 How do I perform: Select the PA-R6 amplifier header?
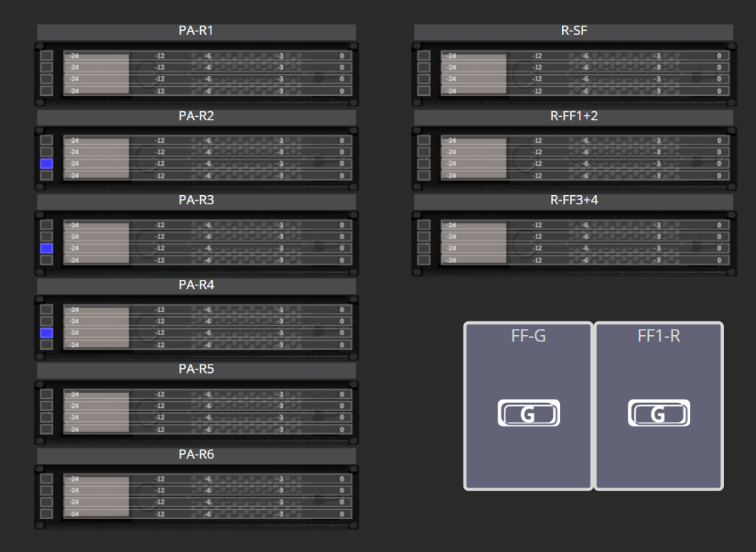196,455
